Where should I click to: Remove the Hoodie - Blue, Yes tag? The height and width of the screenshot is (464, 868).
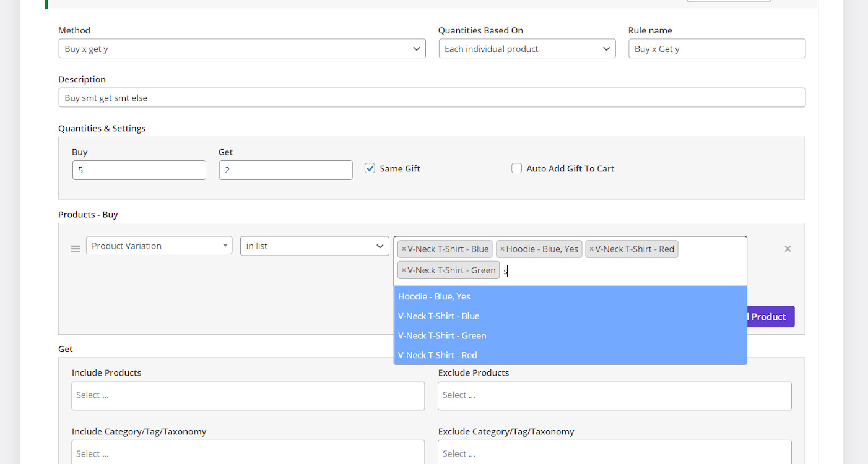pos(502,249)
